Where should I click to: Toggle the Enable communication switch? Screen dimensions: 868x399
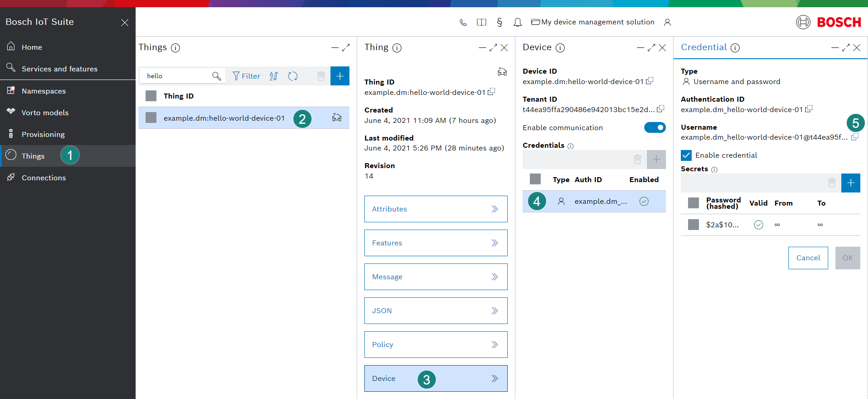point(655,127)
